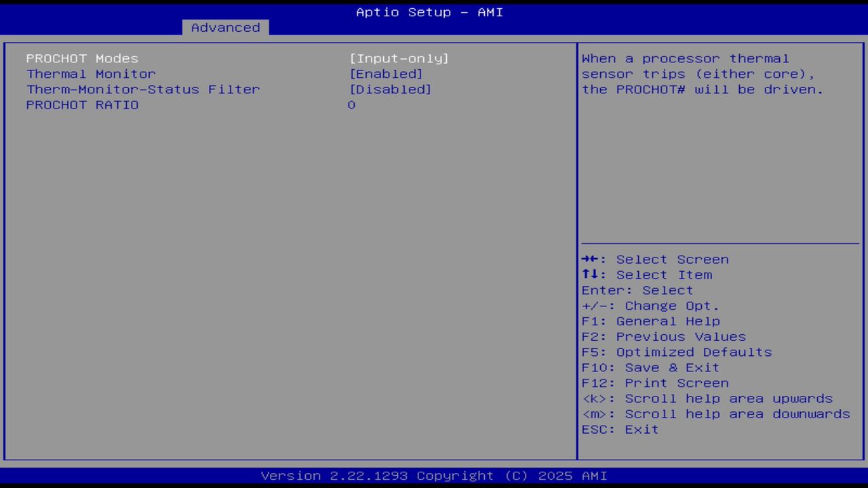Click the Input-only value of PROCHOT Modes
868x488 pixels.
tap(400, 58)
